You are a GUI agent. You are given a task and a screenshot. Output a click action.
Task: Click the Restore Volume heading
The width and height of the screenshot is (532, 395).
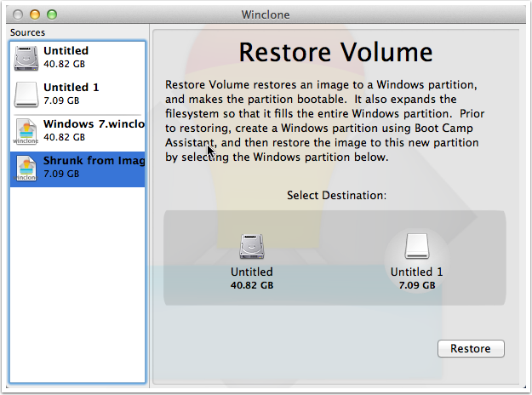pos(336,52)
